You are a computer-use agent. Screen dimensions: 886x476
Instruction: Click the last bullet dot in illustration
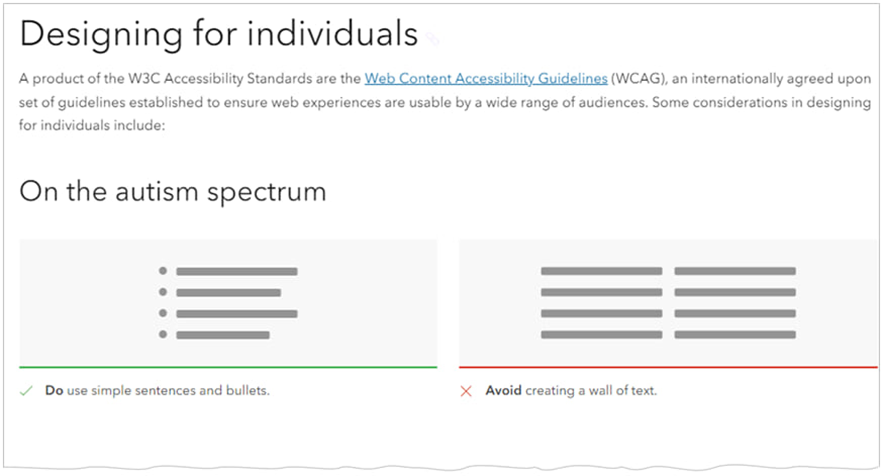tap(163, 334)
